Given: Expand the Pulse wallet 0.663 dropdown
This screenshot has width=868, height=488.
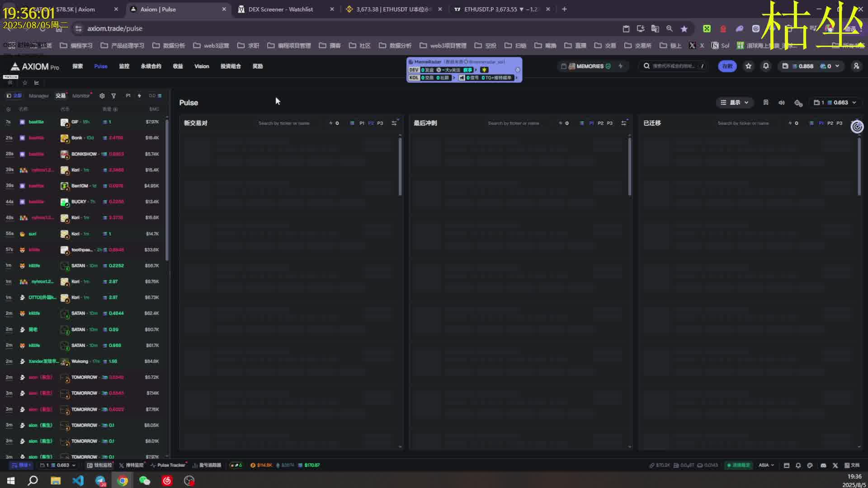Looking at the screenshot, I should [x=835, y=103].
